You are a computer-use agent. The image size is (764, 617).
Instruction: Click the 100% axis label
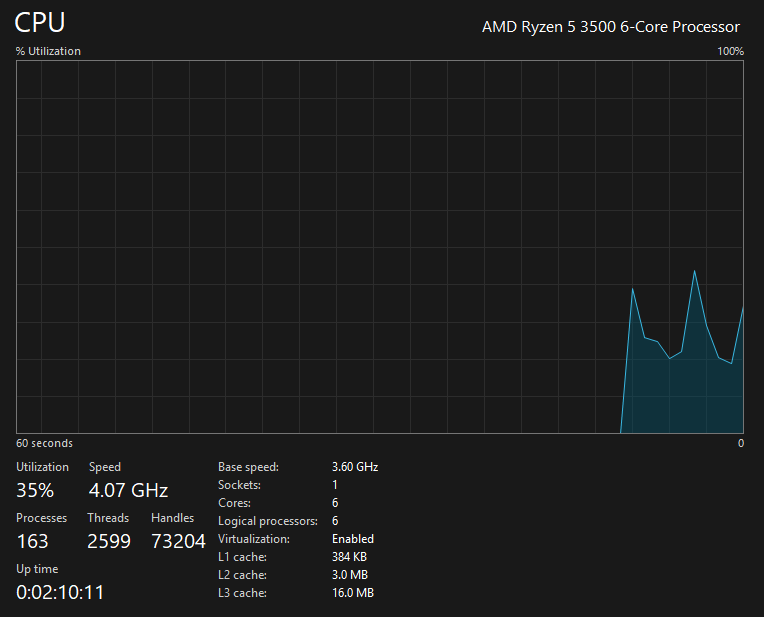point(730,51)
